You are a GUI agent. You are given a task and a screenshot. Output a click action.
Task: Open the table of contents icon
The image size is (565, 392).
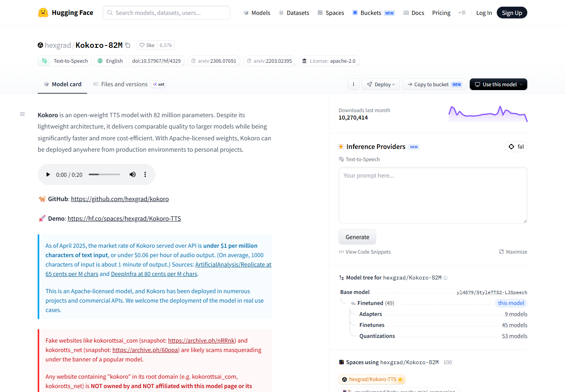22,114
